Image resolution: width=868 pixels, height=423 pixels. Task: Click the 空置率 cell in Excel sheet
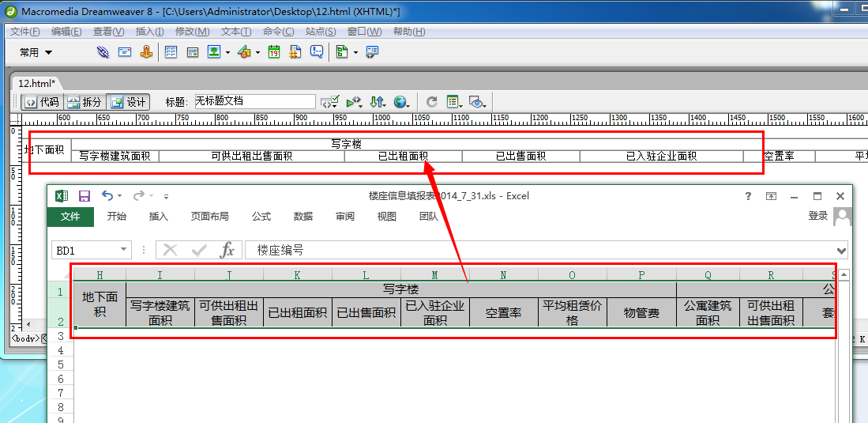[503, 312]
